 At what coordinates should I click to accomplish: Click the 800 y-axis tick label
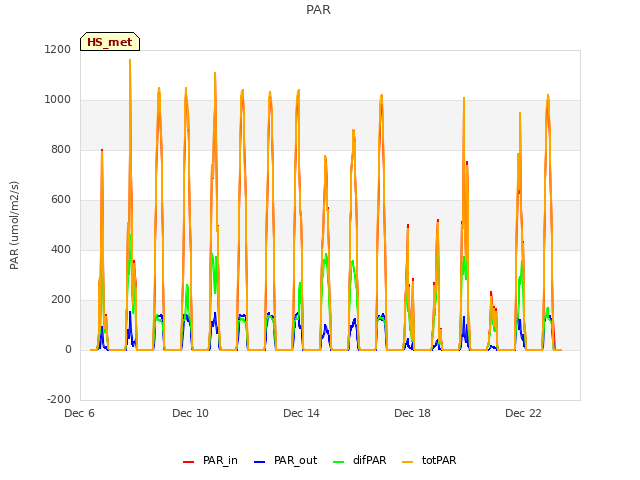61,150
